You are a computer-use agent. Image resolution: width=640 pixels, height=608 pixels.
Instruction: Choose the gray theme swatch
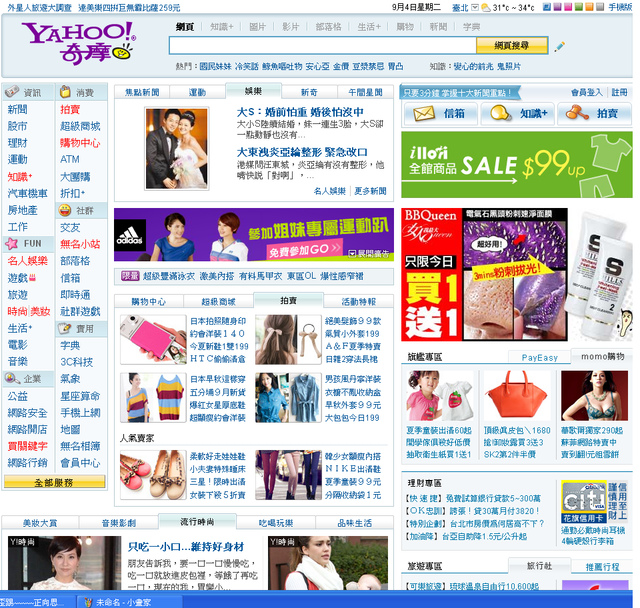(x=600, y=7)
